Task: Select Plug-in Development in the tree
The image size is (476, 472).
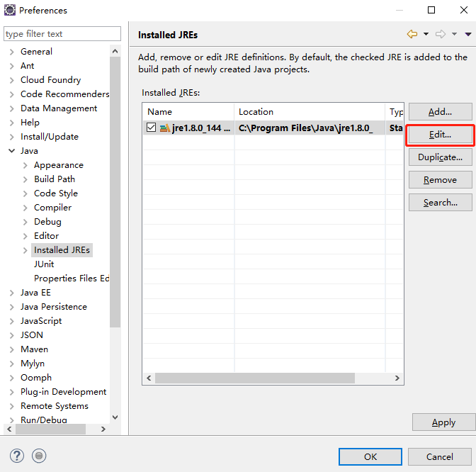Action: (64, 392)
